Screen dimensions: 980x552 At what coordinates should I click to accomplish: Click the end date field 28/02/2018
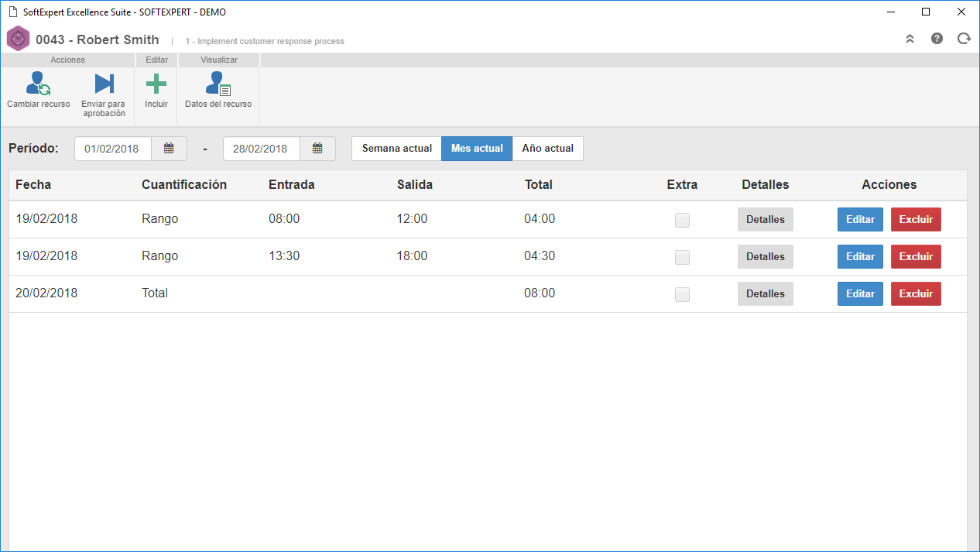(262, 149)
